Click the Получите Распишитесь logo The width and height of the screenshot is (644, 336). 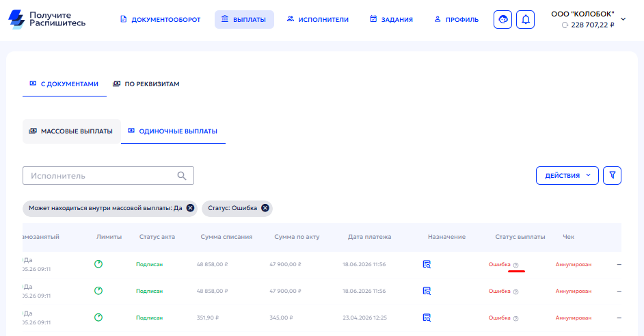coord(46,19)
